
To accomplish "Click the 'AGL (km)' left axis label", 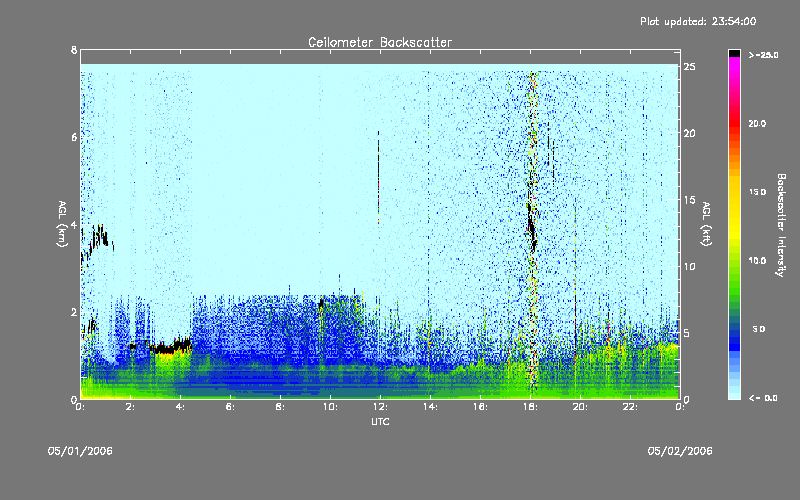I will pyautogui.click(x=62, y=224).
